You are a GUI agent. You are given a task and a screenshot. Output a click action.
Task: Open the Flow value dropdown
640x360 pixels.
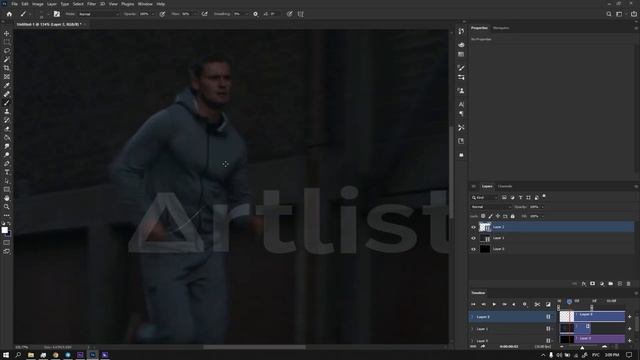(x=194, y=14)
